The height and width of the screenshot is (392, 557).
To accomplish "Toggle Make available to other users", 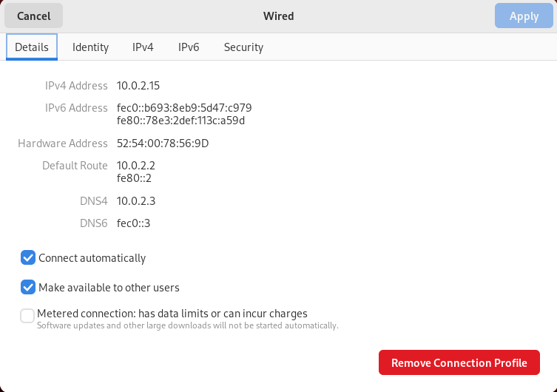I will point(28,287).
